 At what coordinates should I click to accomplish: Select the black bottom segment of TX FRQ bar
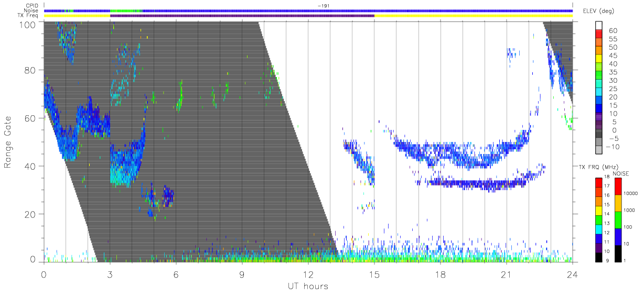click(x=598, y=257)
